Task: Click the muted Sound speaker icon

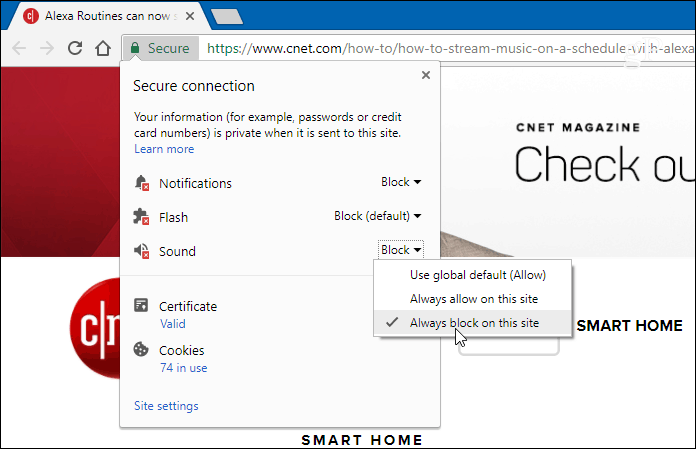Action: tap(142, 251)
